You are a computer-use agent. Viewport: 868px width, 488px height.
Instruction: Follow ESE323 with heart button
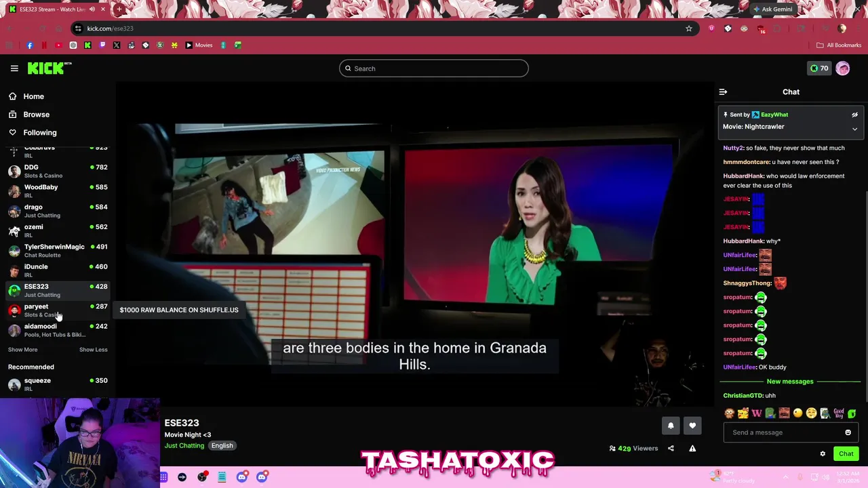pyautogui.click(x=692, y=426)
